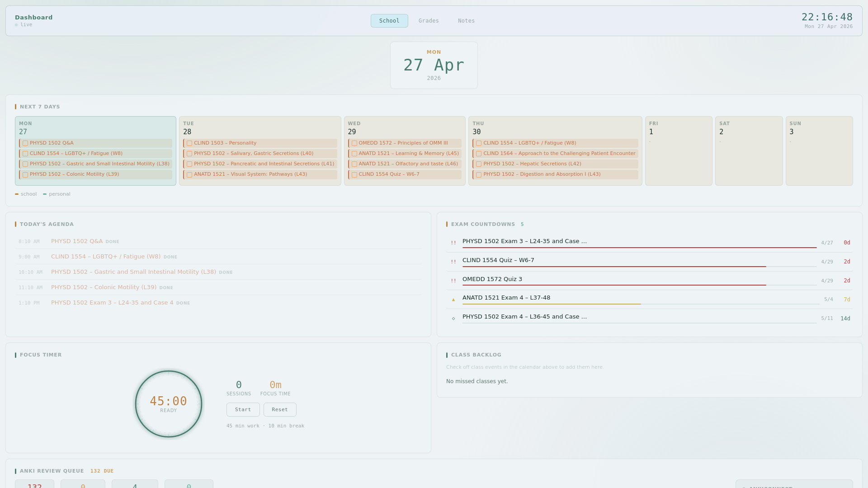868x488 pixels.
Task: Click the OMEDD 1572 Quiz 3 progress bar
Action: (x=639, y=285)
